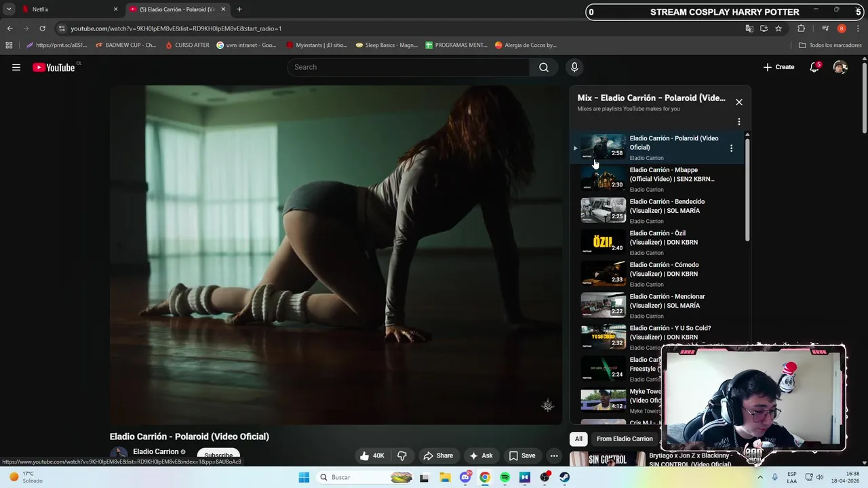This screenshot has width=868, height=488.
Task: Open the YouTube guide hamburger menu
Action: click(16, 67)
